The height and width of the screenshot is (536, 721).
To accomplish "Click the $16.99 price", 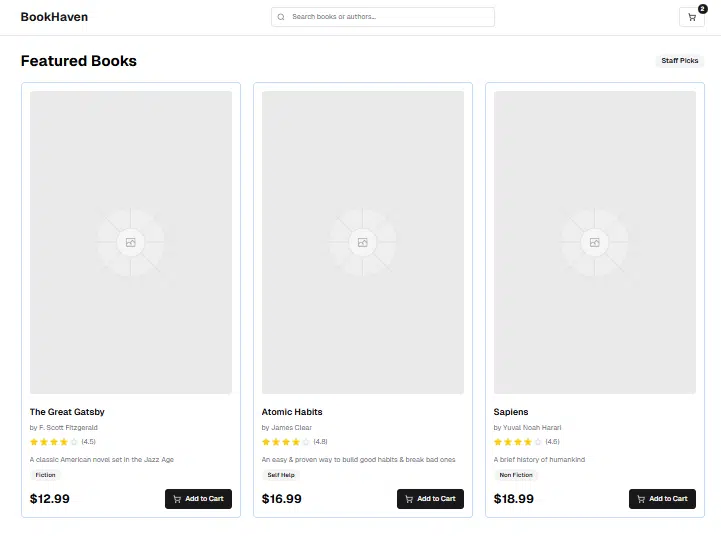I will [x=281, y=499].
